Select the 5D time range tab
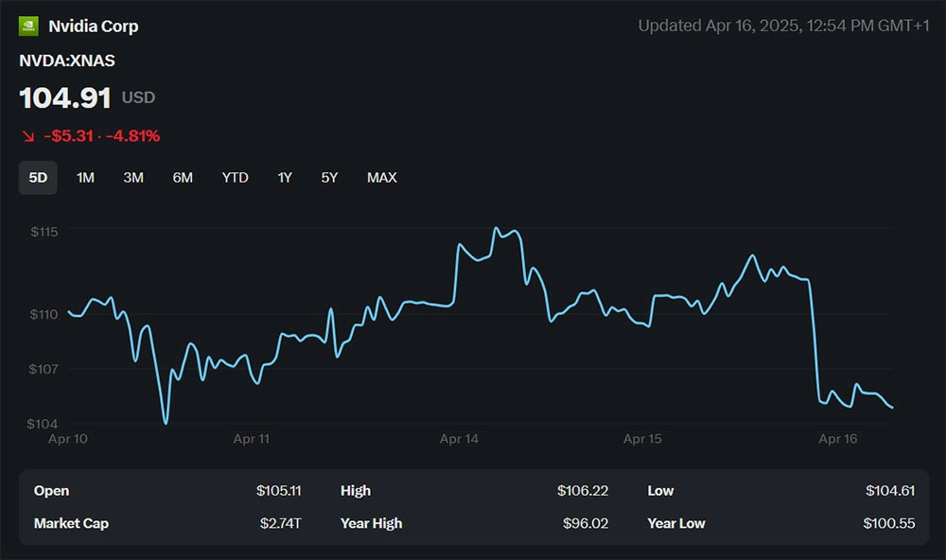Image resolution: width=946 pixels, height=560 pixels. (38, 178)
